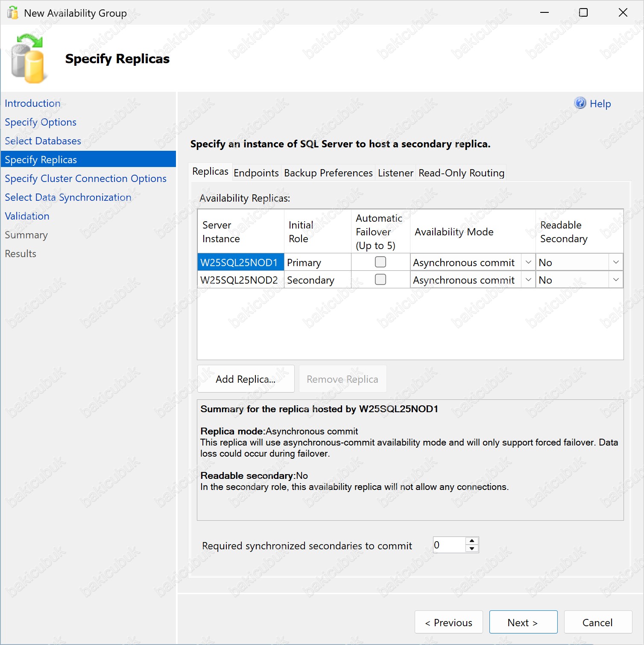The image size is (644, 645).
Task: Click the Availability Group title bar icon
Action: pos(13,13)
